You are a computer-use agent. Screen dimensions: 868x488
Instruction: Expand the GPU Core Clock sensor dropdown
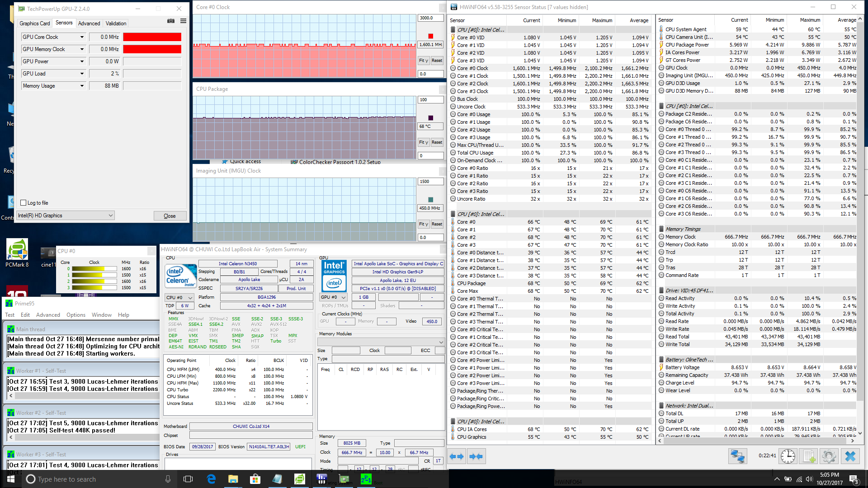(x=82, y=37)
